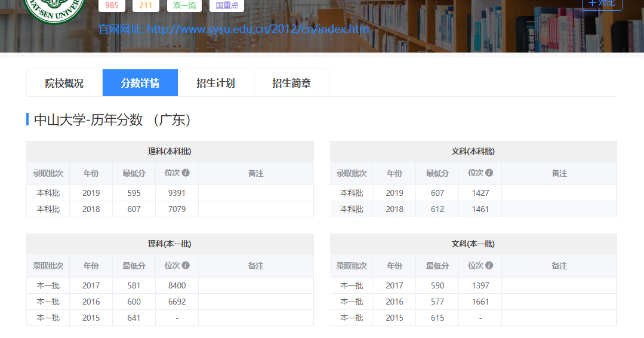The image size is (644, 338).
Task: Click the 文科(本科批) table title
Action: (x=473, y=152)
